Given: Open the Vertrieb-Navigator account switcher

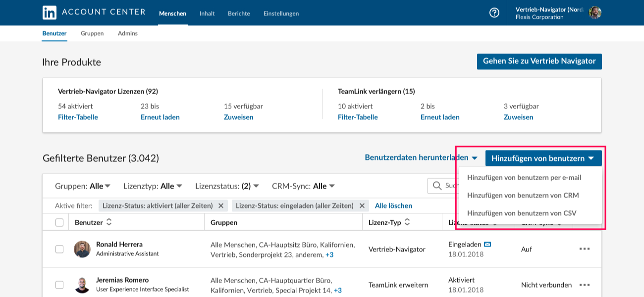Looking at the screenshot, I should pyautogui.click(x=558, y=13).
